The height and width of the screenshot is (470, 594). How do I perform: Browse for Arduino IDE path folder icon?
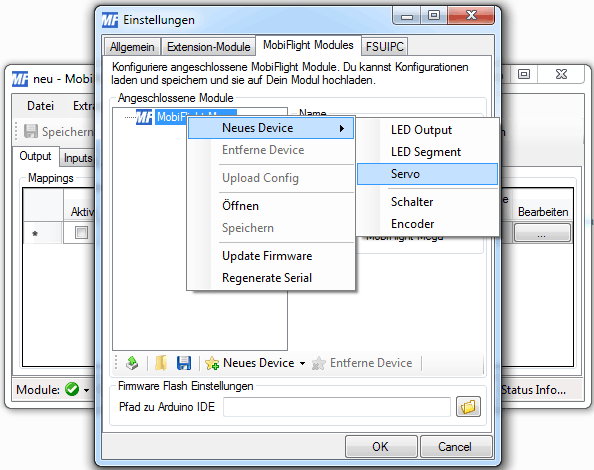point(468,407)
